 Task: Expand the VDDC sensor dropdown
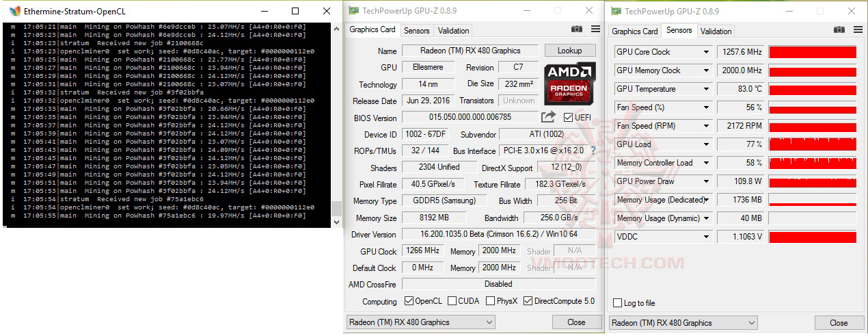pos(707,237)
